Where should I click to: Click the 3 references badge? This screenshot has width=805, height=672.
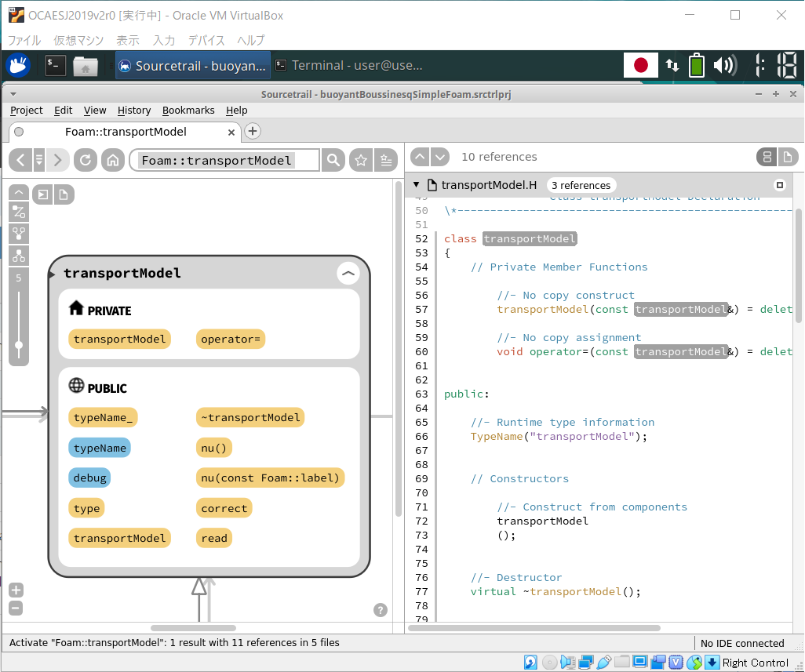(581, 186)
